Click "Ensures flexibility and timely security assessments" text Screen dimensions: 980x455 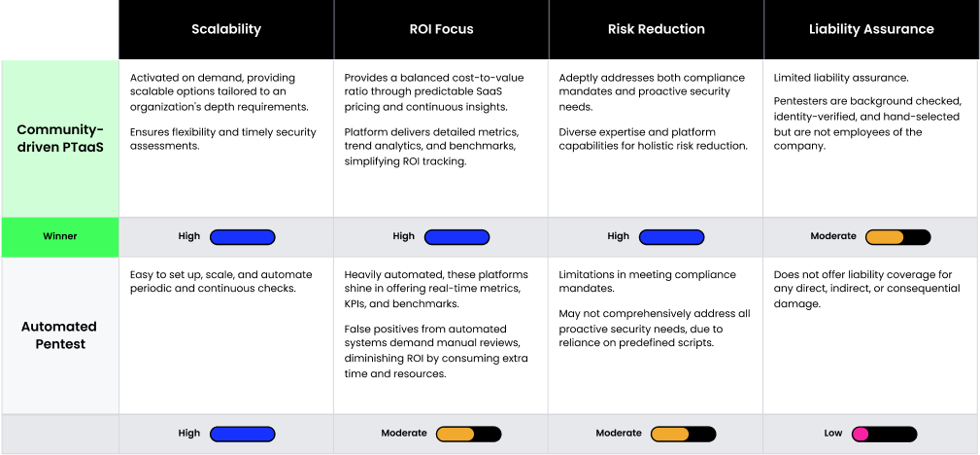pyautogui.click(x=222, y=138)
